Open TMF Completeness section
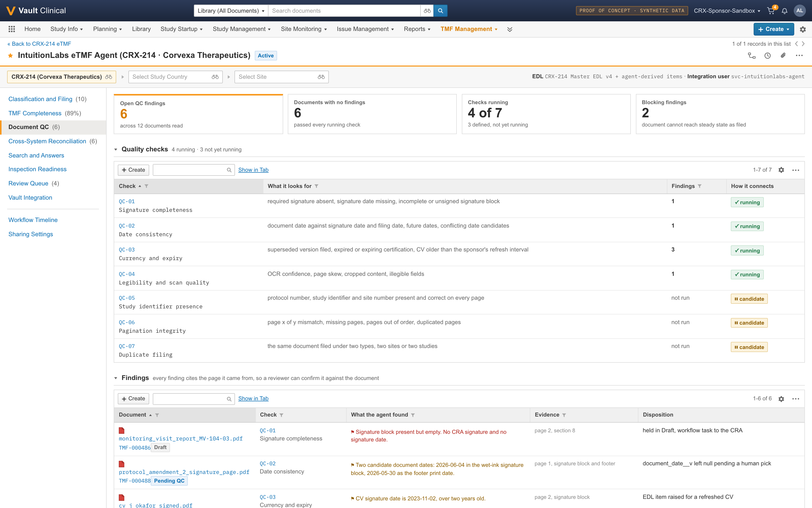812x508 pixels. [x=35, y=113]
